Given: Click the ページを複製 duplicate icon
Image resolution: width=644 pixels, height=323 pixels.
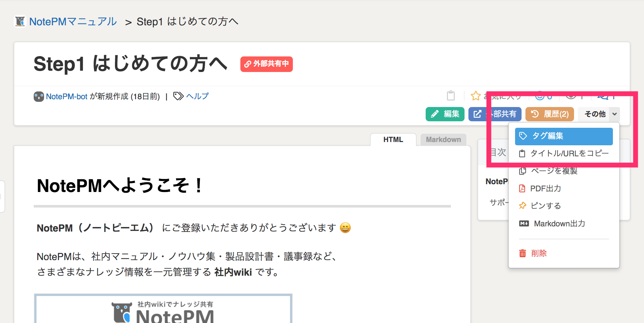Looking at the screenshot, I should pyautogui.click(x=523, y=171).
